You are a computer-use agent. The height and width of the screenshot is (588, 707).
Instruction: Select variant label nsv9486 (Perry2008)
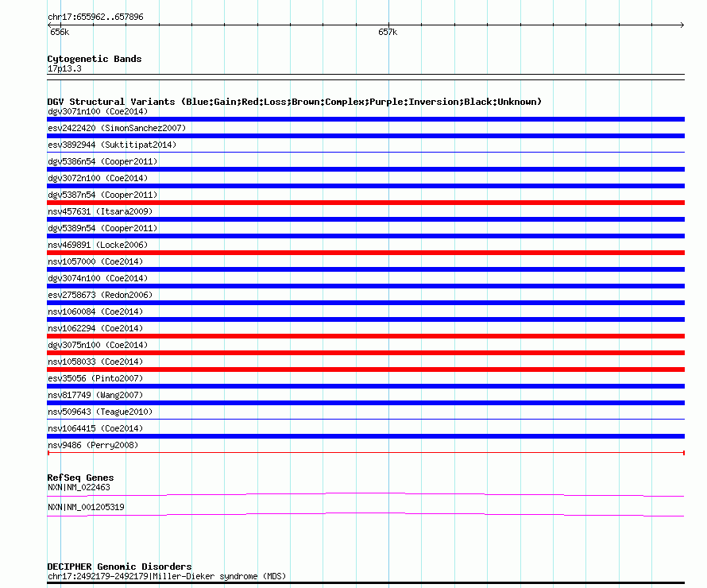pos(93,445)
